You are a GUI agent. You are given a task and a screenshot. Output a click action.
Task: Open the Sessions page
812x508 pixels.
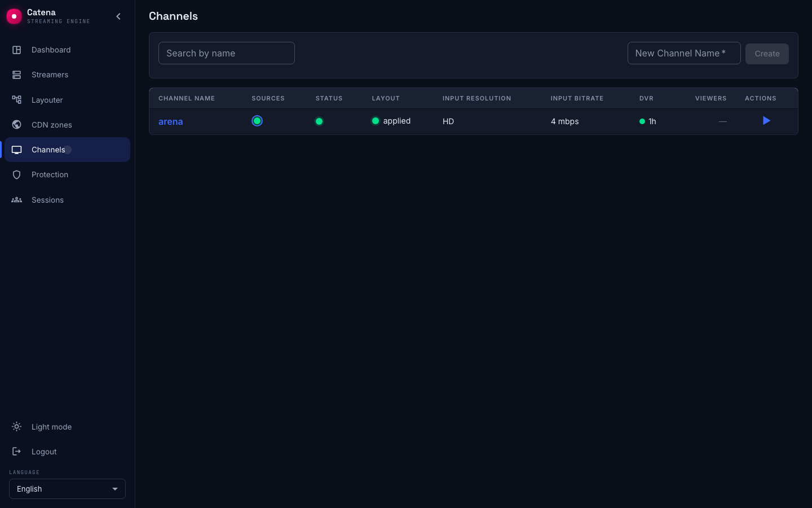67,200
